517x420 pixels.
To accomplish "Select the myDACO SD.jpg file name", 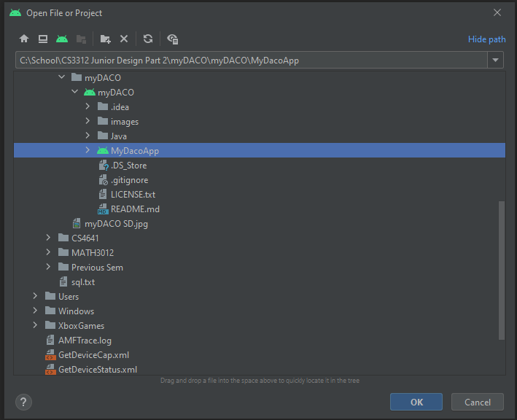I will (116, 224).
